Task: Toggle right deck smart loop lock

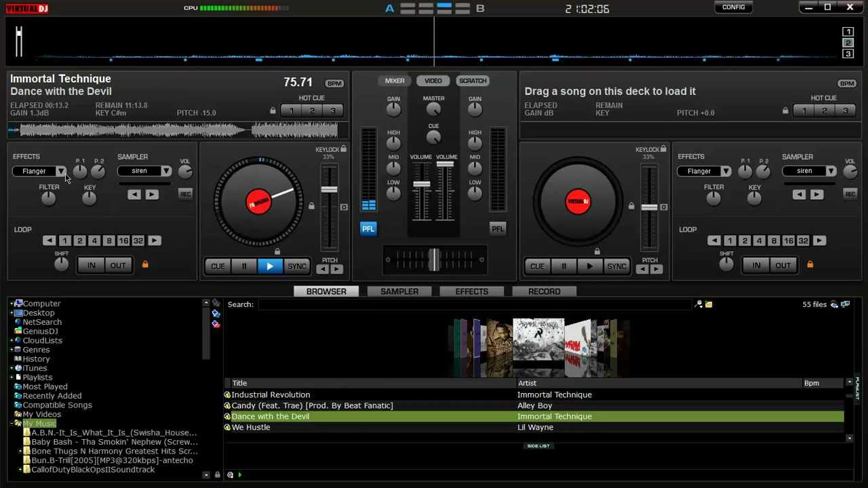Action: click(x=810, y=264)
